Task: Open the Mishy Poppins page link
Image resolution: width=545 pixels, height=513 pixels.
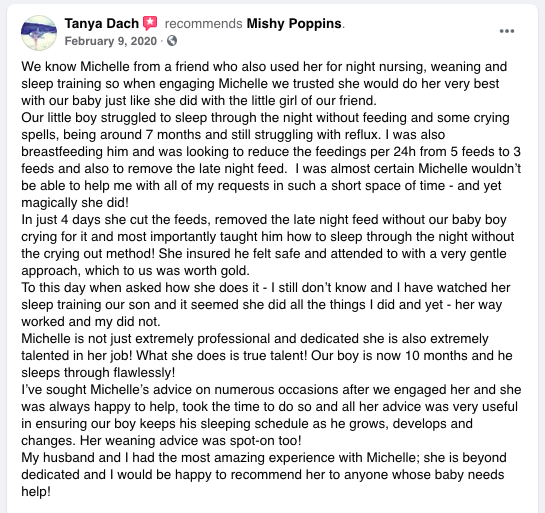Action: 294,24
